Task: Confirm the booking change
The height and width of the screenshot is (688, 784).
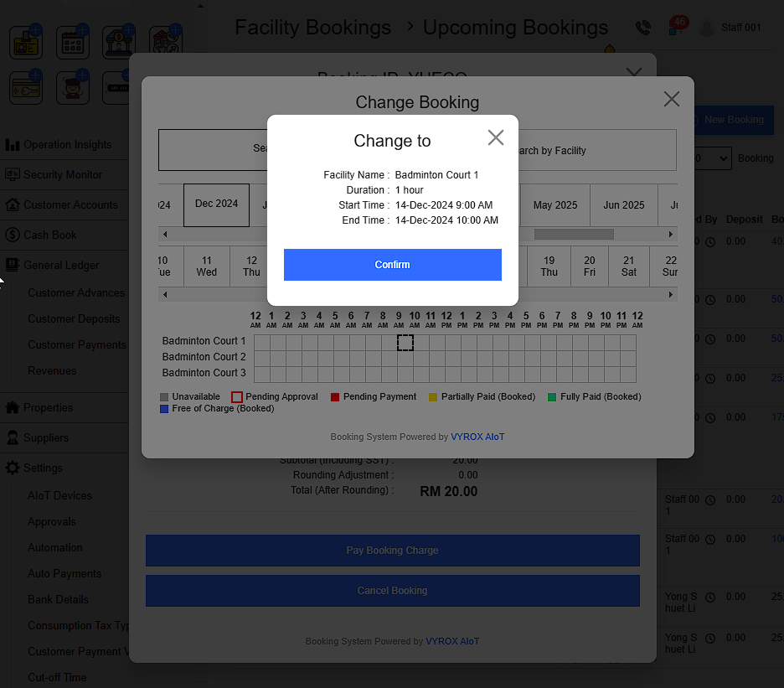Action: tap(392, 265)
